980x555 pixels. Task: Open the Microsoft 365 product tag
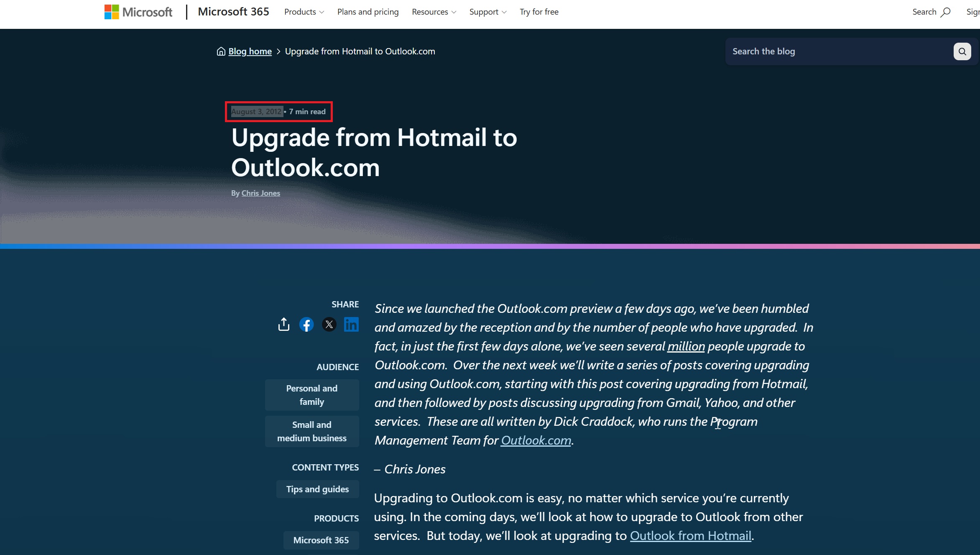point(321,540)
